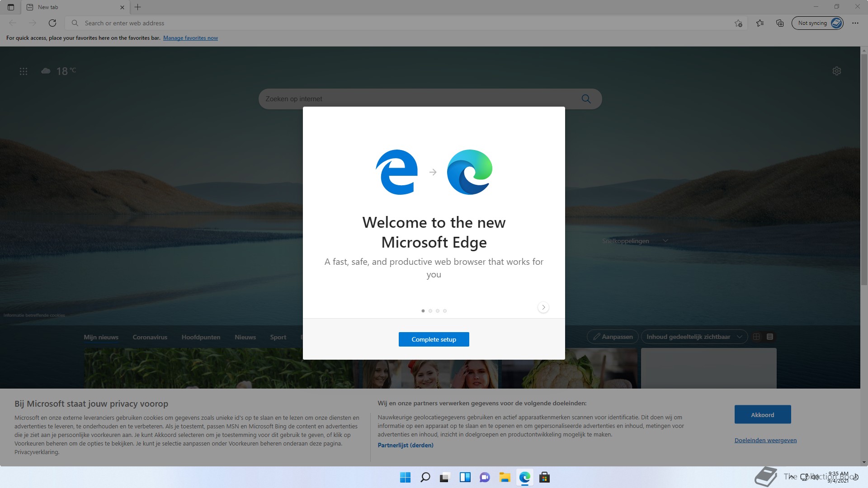This screenshot has height=488, width=868.
Task: Click Manage favorites now link
Action: coord(190,38)
